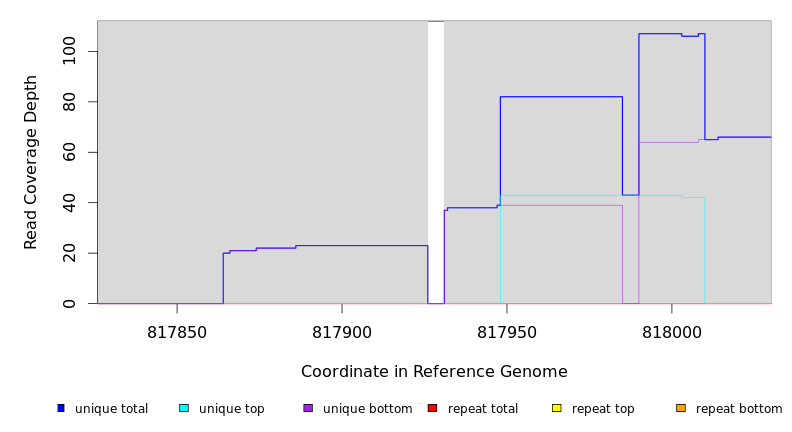Viewport: 792px width, 432px height.
Task: Click the "unique total" legend label
Action: click(x=111, y=409)
